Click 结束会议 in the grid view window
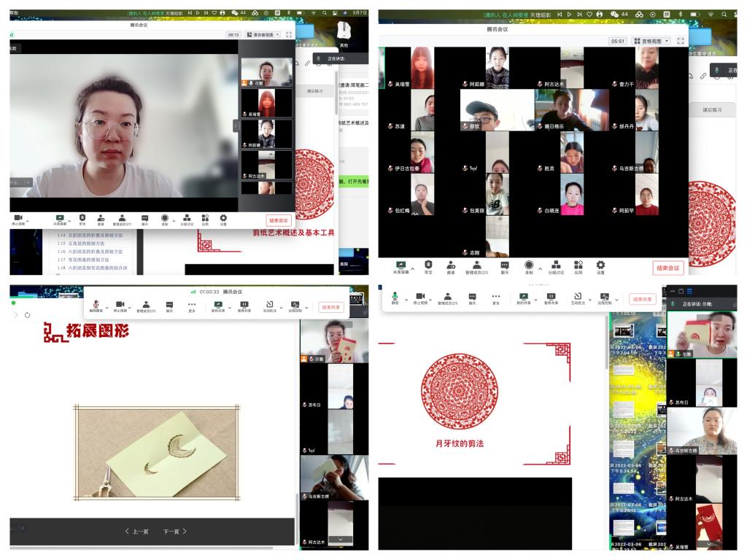747x560 pixels. click(x=668, y=268)
